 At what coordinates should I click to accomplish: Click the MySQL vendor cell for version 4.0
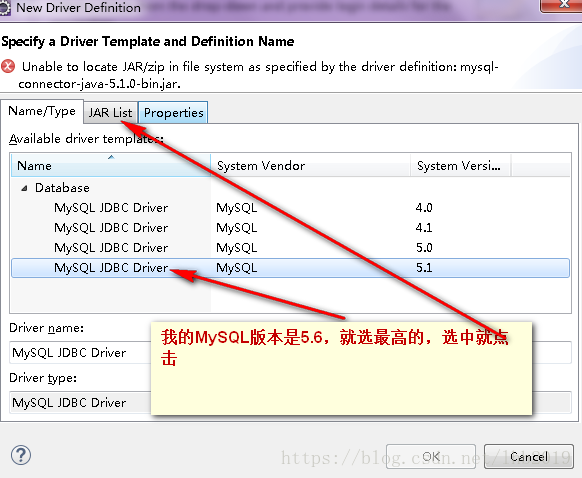click(236, 207)
